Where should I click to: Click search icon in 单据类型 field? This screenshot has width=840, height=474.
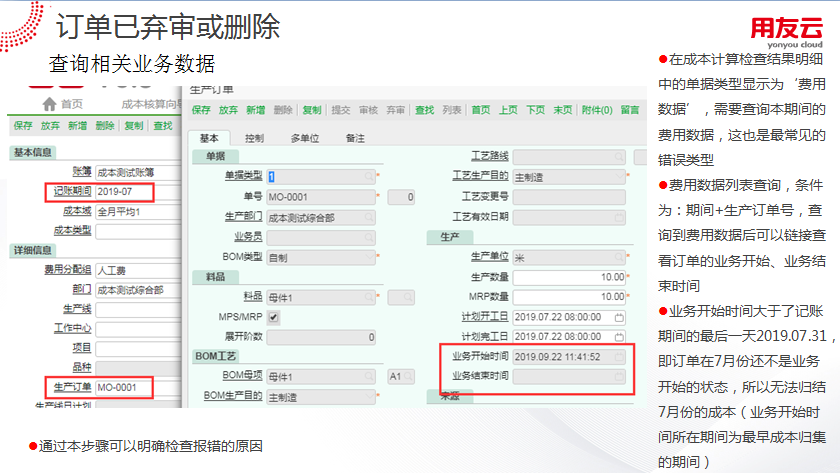point(369,176)
